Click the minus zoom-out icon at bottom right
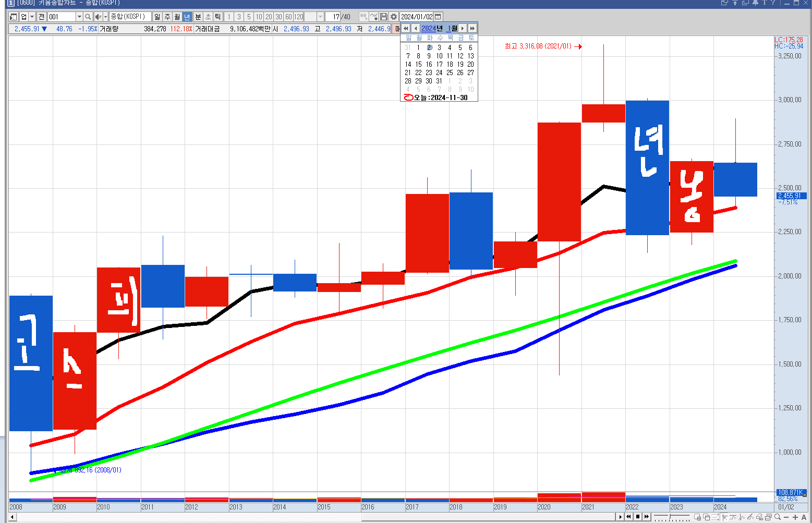 786,517
